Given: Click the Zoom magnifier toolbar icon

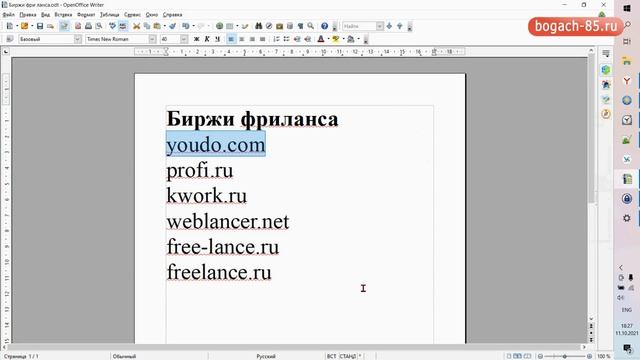Looking at the screenshot, I should (311, 26).
